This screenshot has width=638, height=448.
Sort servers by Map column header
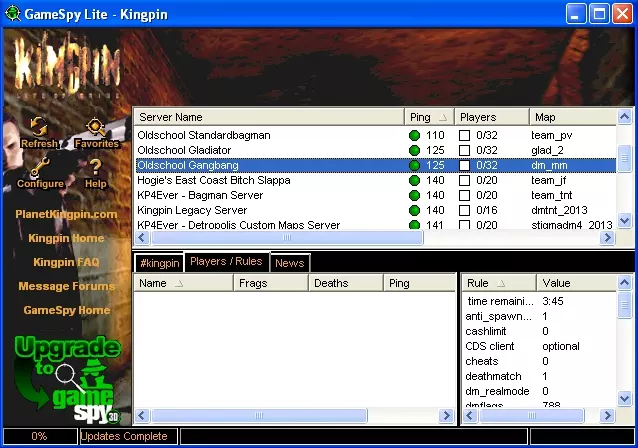(573, 117)
